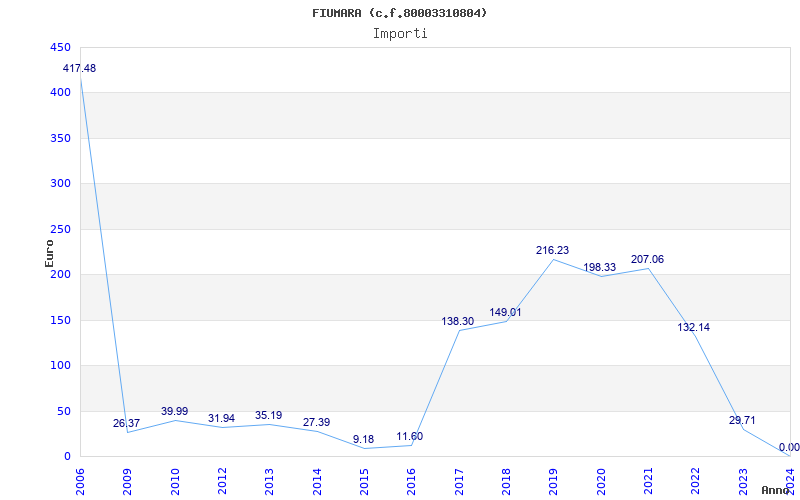Click the 150 y-axis tick label
Image resolution: width=800 pixels, height=500 pixels.
[60, 320]
